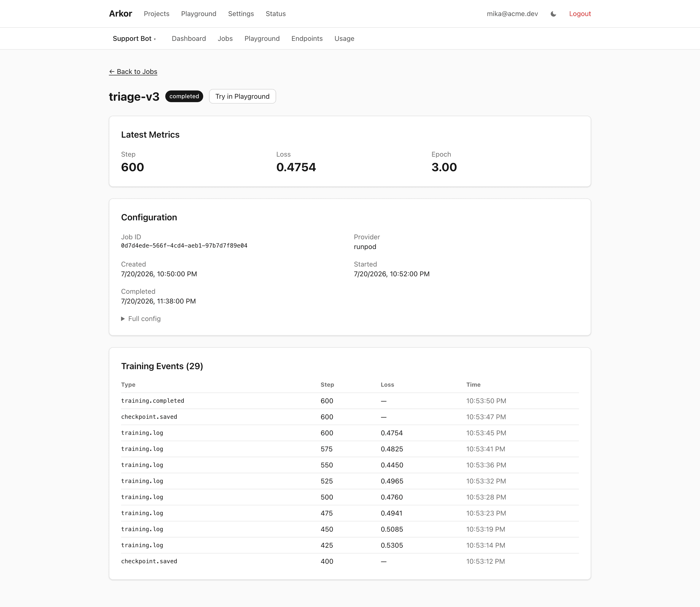Select checkpoint.saved row at step 400

pos(350,562)
